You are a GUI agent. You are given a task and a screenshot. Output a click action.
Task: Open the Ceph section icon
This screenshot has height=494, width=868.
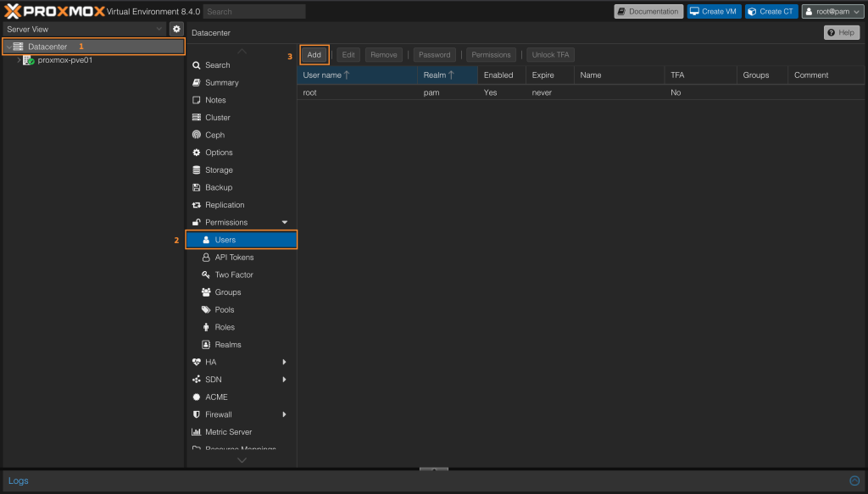coord(197,135)
